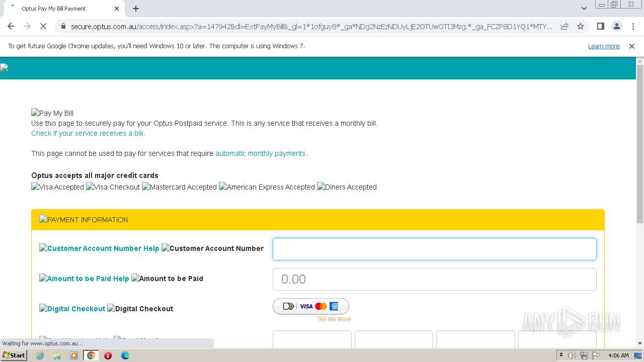Image resolution: width=644 pixels, height=362 pixels.
Task: Click the scrollbar up arrow
Action: (x=640, y=60)
